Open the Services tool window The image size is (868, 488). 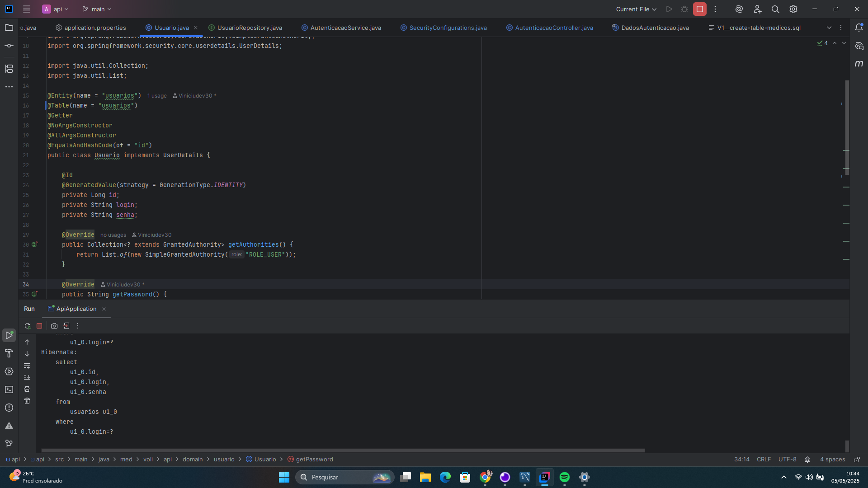tap(9, 371)
